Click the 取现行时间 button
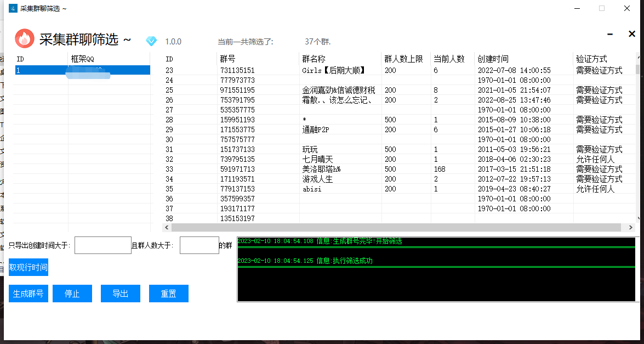The width and height of the screenshot is (644, 344). click(29, 267)
